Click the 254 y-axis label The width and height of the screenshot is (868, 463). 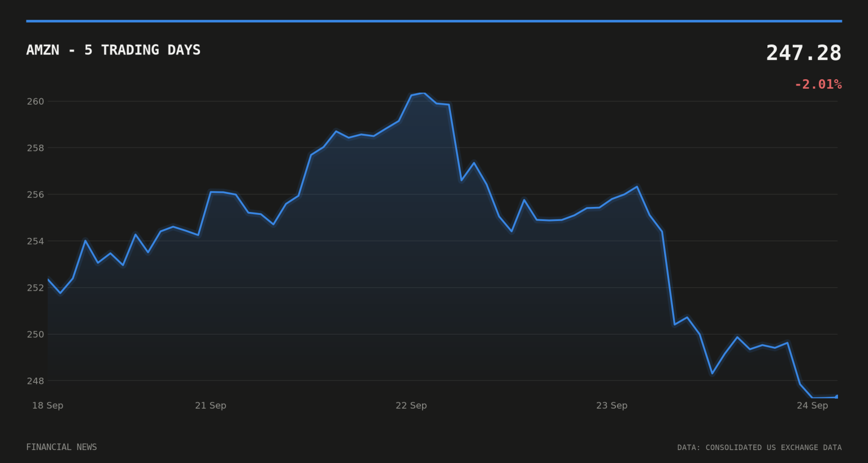[35, 241]
